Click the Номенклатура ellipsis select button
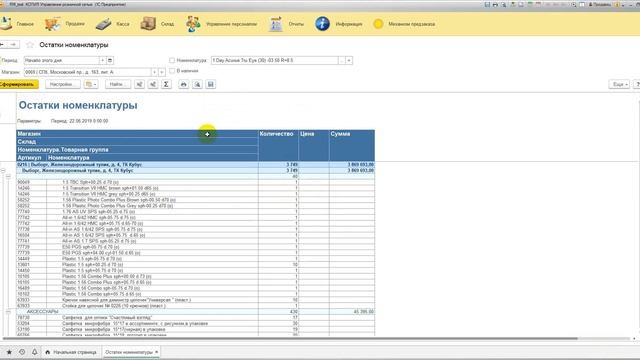 coord(342,60)
